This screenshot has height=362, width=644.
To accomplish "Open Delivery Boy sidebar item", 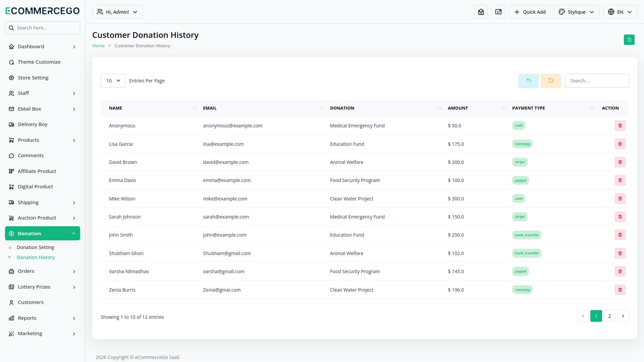I will tap(43, 124).
